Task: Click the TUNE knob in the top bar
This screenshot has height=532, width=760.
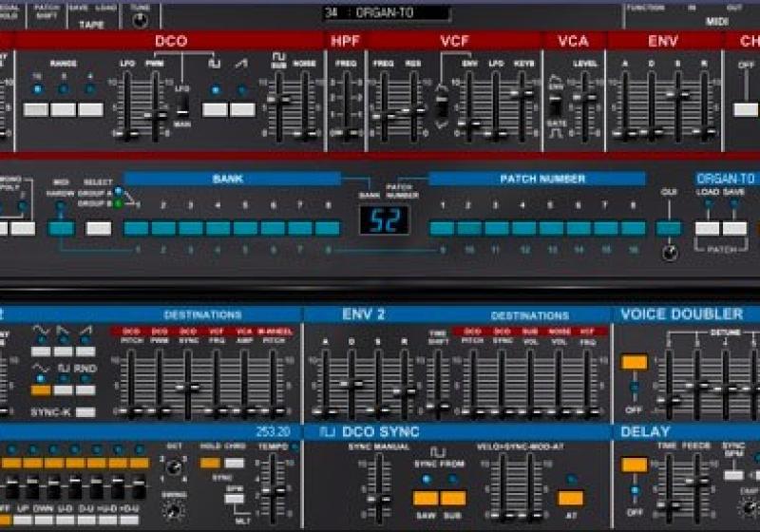Action: (x=141, y=19)
